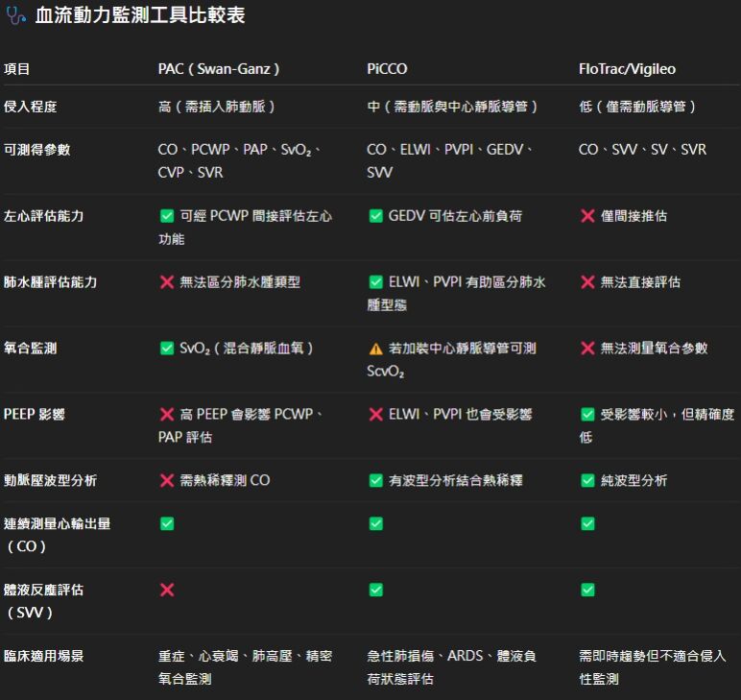This screenshot has width=741, height=700.
Task: Click the green check before SvO₂(混合靜脈血氧)
Action: click(x=167, y=349)
